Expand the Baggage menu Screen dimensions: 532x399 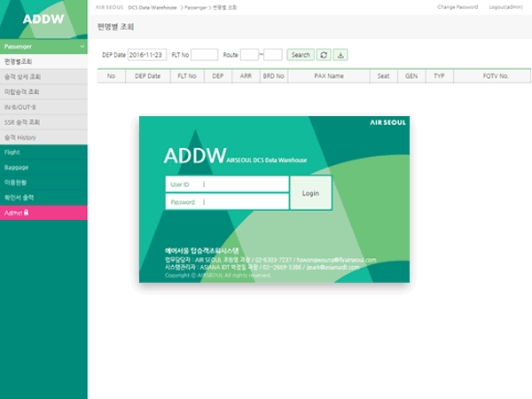43,168
